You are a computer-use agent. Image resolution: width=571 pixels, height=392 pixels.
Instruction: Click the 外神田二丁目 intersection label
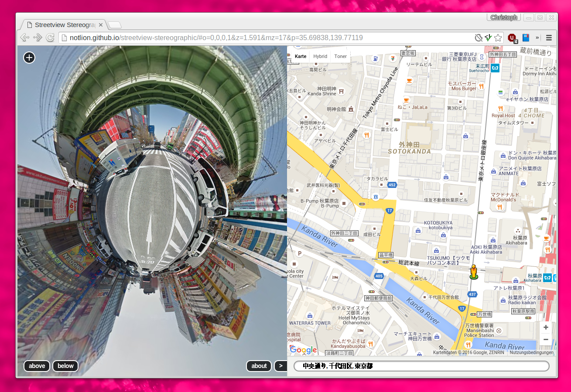[344, 233]
